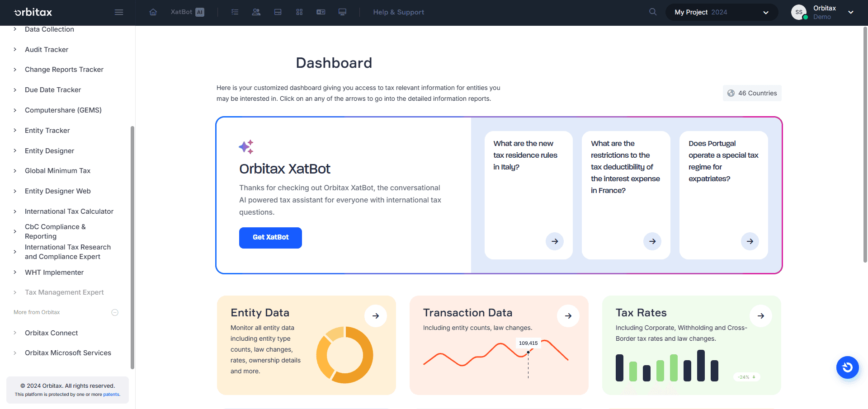Open Tax Rates report arrow
Viewport: 868px width, 409px height.
click(x=761, y=316)
